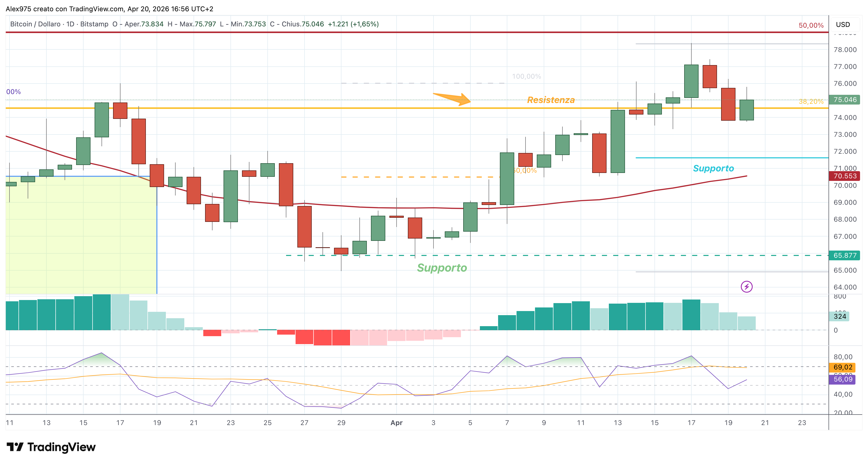The height and width of the screenshot is (464, 868).
Task: Click the Bitcoin / Dollaro symbol title
Action: [35, 24]
